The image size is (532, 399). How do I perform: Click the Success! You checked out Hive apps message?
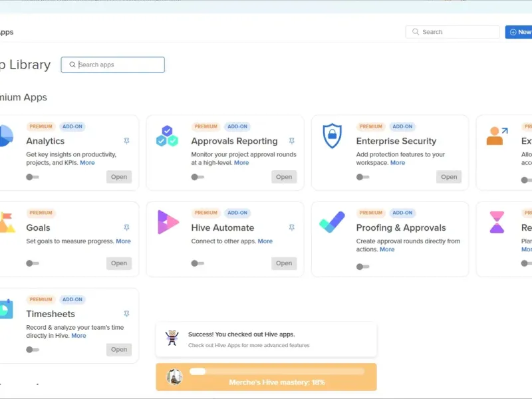pyautogui.click(x=241, y=334)
